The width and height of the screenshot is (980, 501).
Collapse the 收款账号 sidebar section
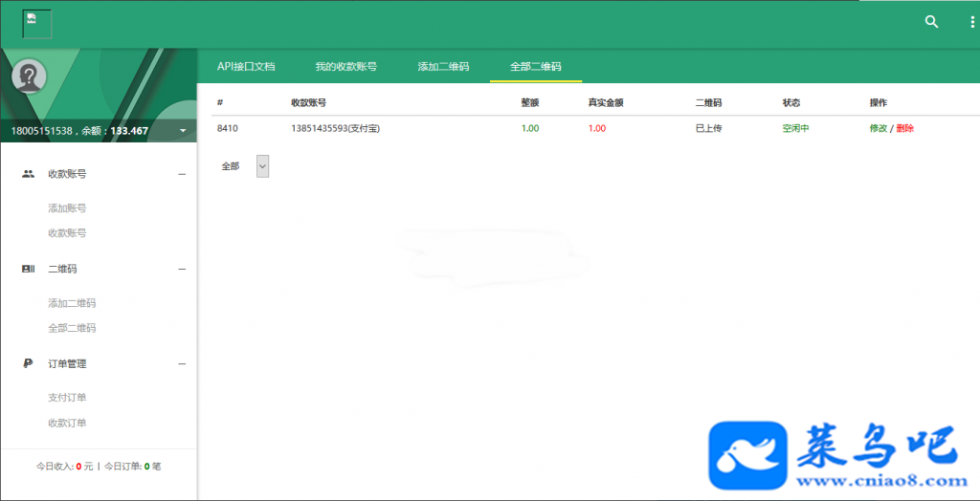point(182,174)
